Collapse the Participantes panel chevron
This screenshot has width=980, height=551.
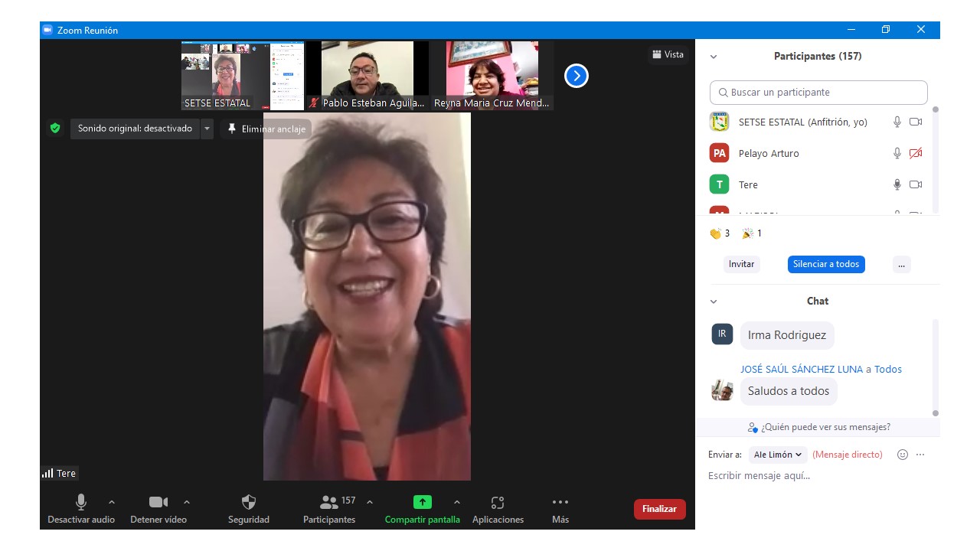point(714,57)
